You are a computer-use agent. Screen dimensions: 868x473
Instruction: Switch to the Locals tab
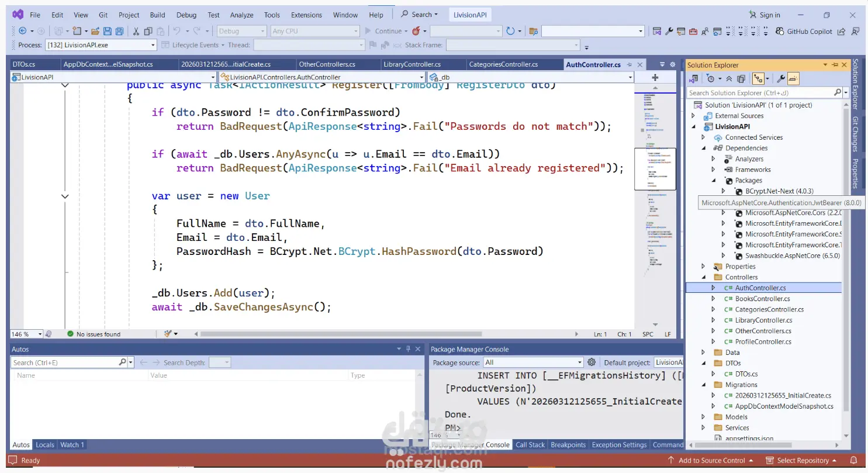(x=45, y=445)
